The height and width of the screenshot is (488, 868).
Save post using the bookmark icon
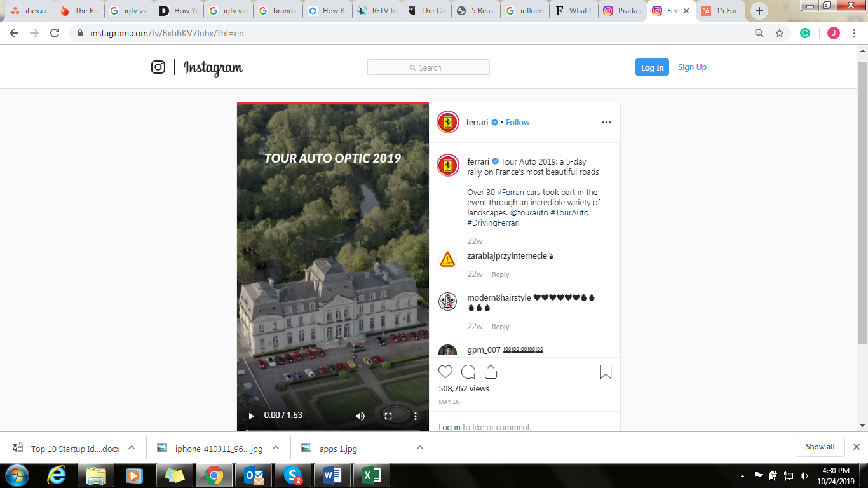coord(606,372)
